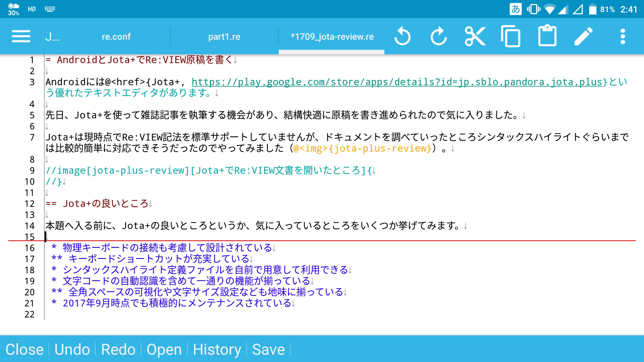Tap Close in the bottom bar
The image size is (644, 362).
tap(25, 349)
